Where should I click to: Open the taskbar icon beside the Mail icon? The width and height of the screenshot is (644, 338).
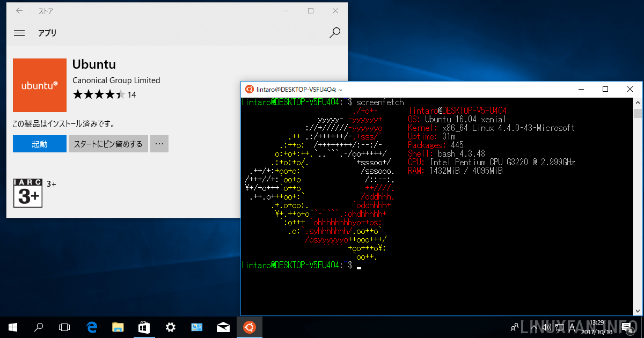tap(197, 327)
